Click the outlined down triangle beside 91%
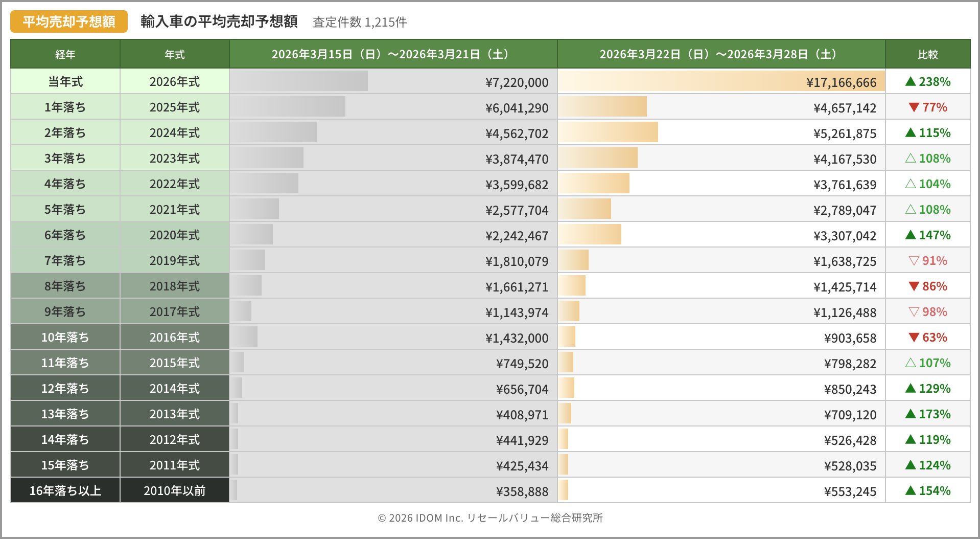This screenshot has height=539, width=980. click(914, 261)
